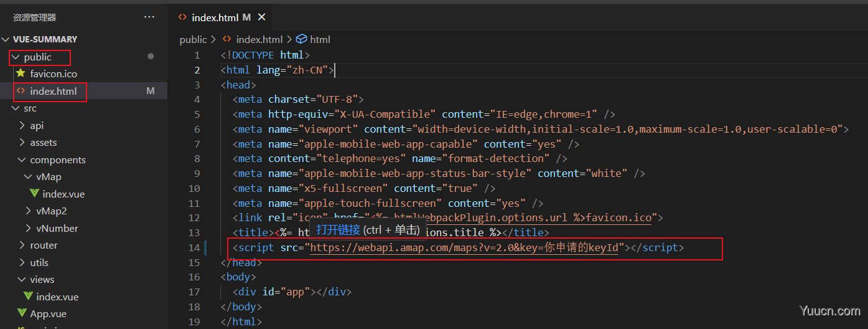The image size is (868, 329).
Task: Click the Vue icon of views index.vue
Action: [x=28, y=297]
